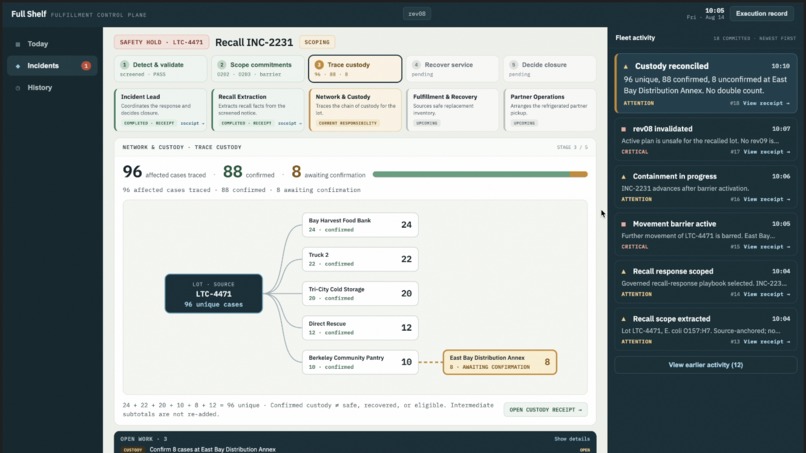Click the Today square icon
This screenshot has width=806, height=453.
[18, 45]
